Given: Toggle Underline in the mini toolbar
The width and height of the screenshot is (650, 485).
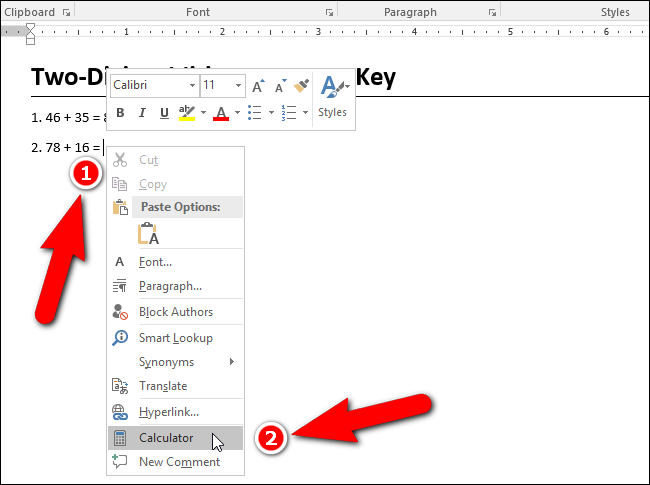Looking at the screenshot, I should [x=164, y=112].
